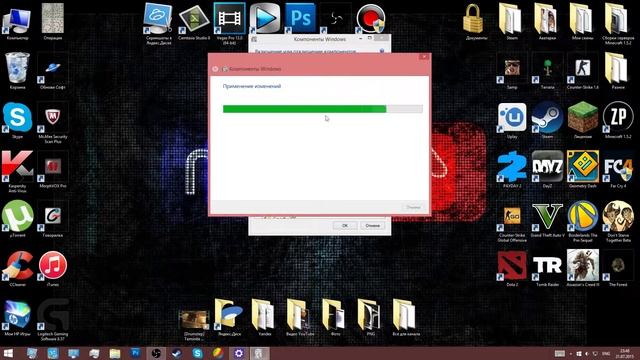This screenshot has width=640, height=360.
Task: Launch Camtasia Studio 8 shortcut
Action: coord(194,21)
